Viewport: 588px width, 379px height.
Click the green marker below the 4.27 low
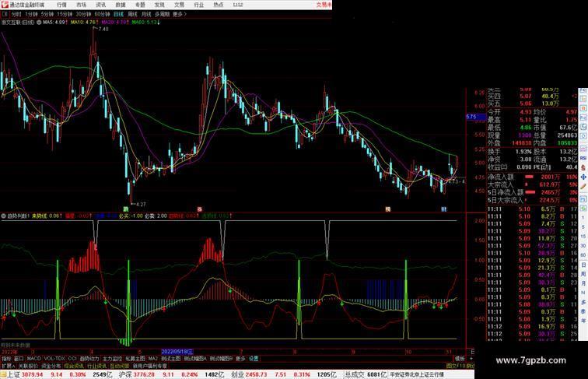point(126,209)
